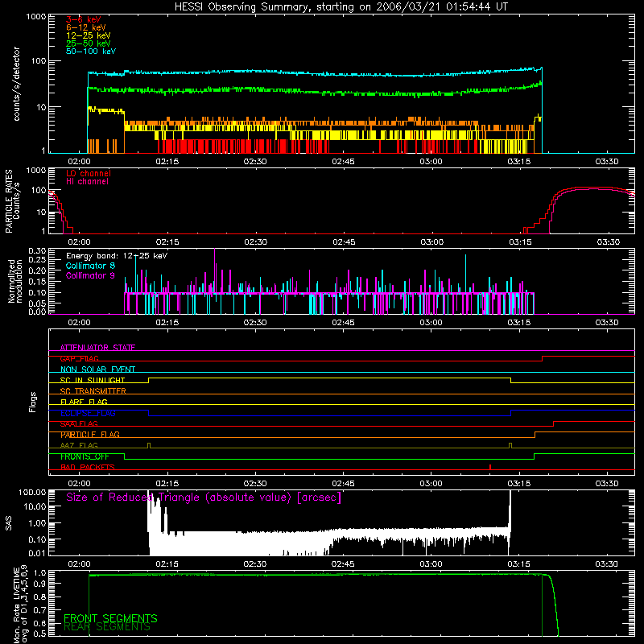Image resolution: width=644 pixels, height=644 pixels.
Task: Click the 100.00 tick on the SAS axis
Action: click(x=32, y=492)
